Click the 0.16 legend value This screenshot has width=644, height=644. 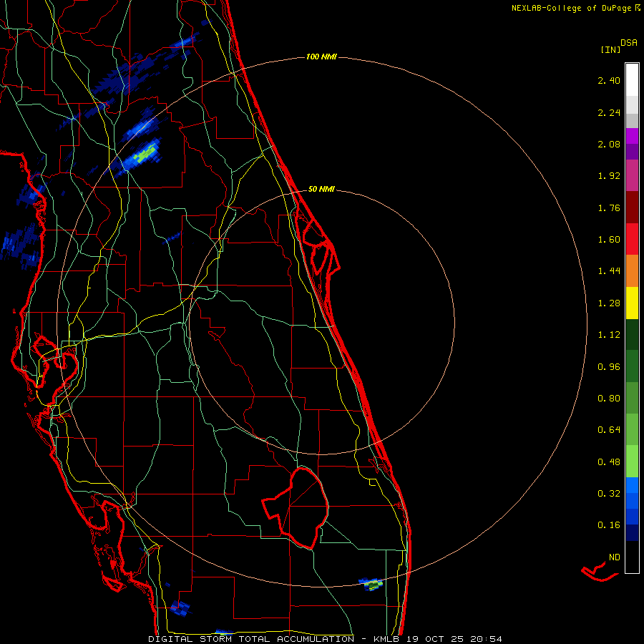pyautogui.click(x=609, y=525)
